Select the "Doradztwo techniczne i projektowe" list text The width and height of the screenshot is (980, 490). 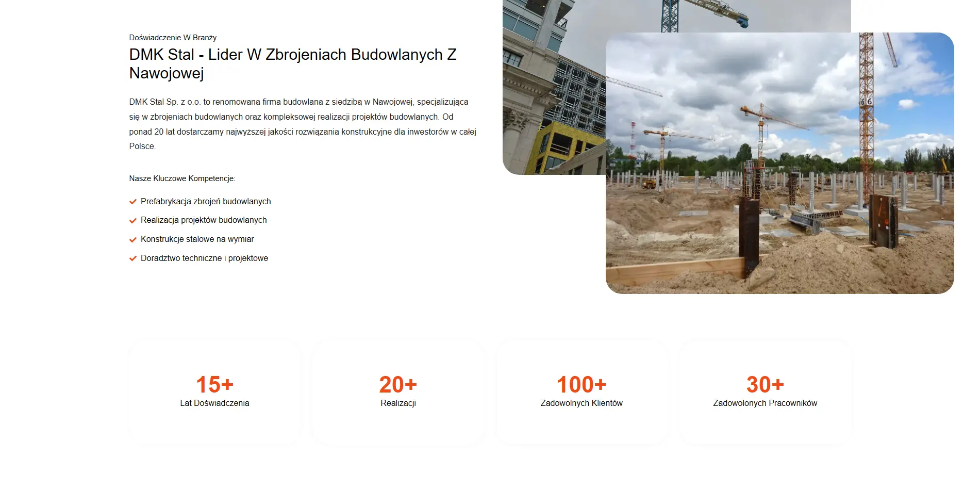204,258
